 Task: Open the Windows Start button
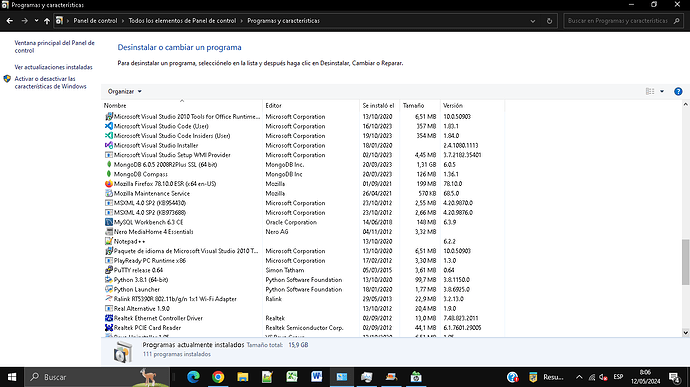(x=12, y=377)
